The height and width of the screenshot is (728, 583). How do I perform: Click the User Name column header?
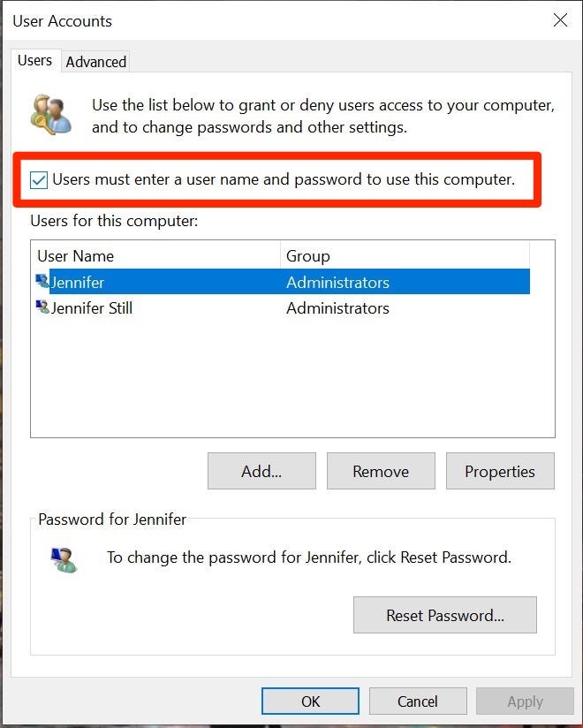point(76,256)
